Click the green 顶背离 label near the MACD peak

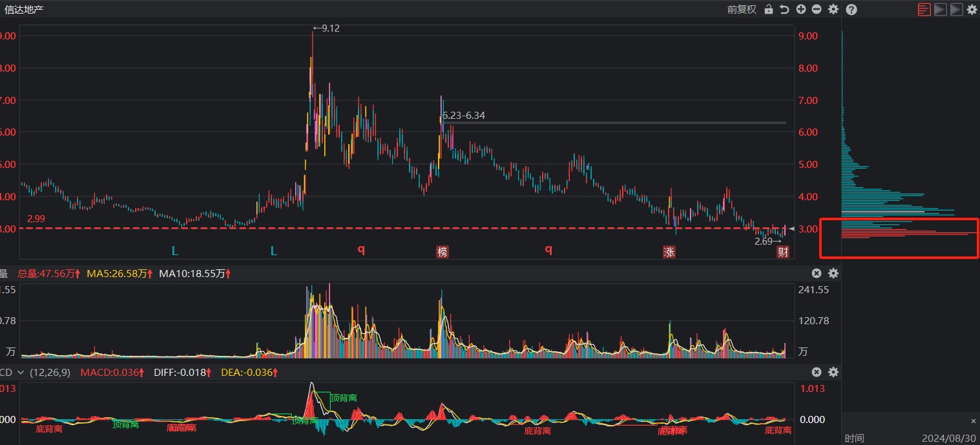344,398
